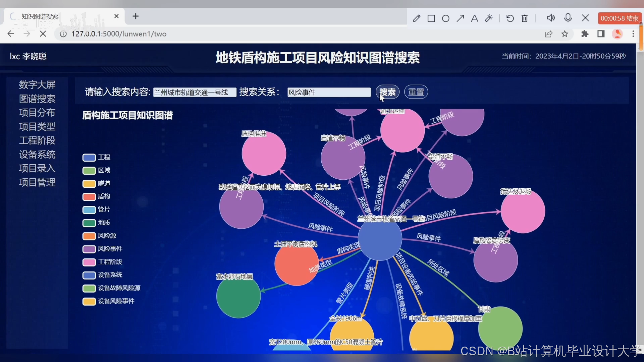Select the text annotation tool
This screenshot has width=644, height=362.
tap(474, 18)
